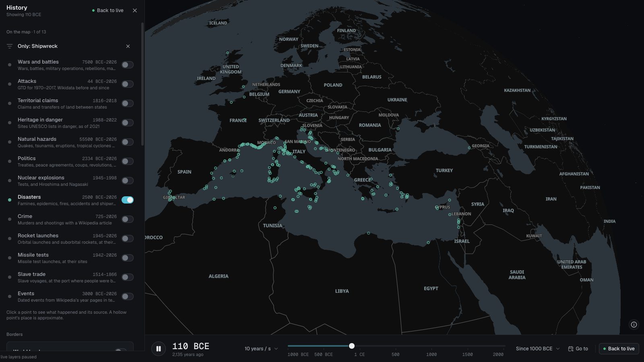Toggle Nuclear explosions layer on
This screenshot has width=644, height=362.
(x=128, y=181)
